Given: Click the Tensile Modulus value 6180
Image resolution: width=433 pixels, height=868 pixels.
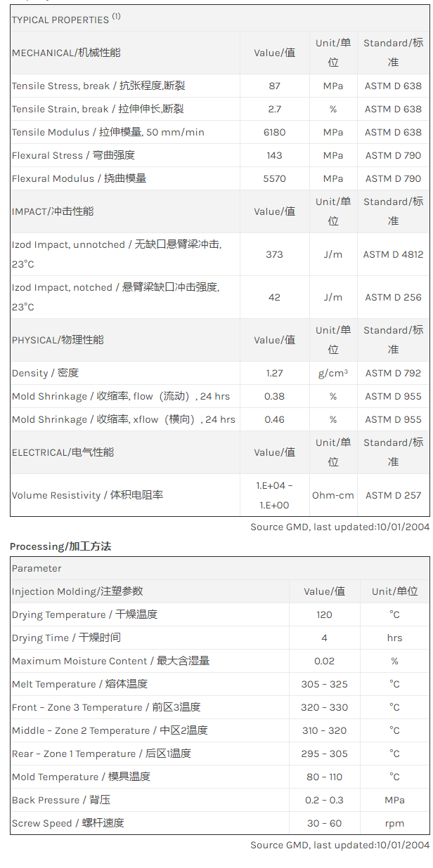Looking at the screenshot, I should [x=274, y=132].
